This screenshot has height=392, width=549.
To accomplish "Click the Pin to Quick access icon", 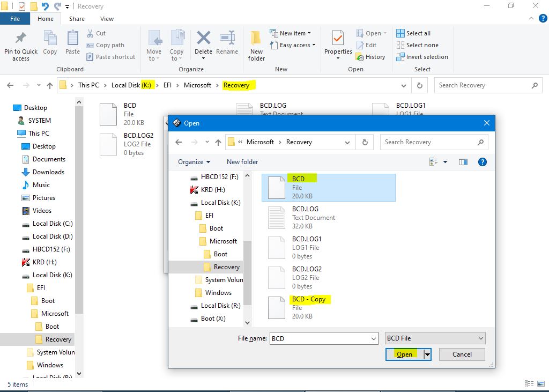I will [x=20, y=40].
